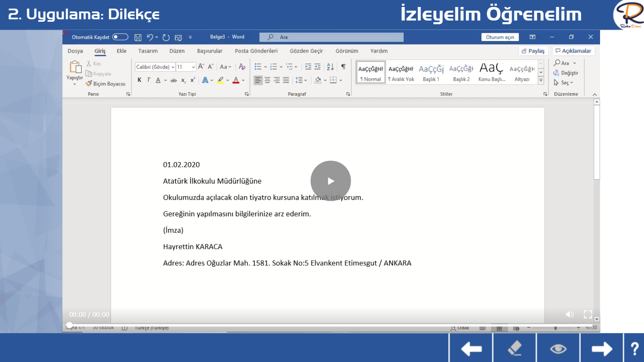The height and width of the screenshot is (362, 644).
Task: Click the eye icon in bottom bar
Action: pyautogui.click(x=558, y=349)
